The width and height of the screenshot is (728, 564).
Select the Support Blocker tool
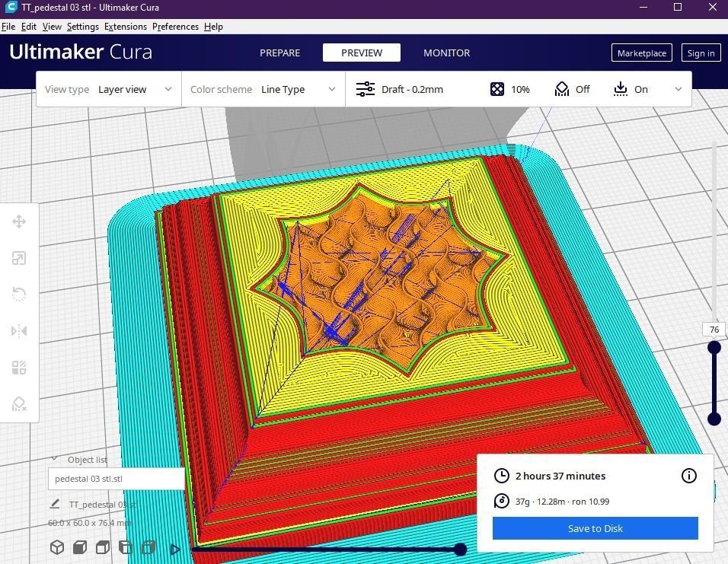tap(19, 404)
